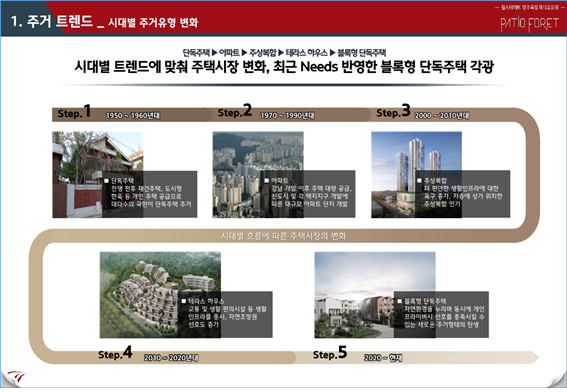This screenshot has height=392, width=567.
Task: Click '단독주택' in the flow line
Action: tap(196, 53)
